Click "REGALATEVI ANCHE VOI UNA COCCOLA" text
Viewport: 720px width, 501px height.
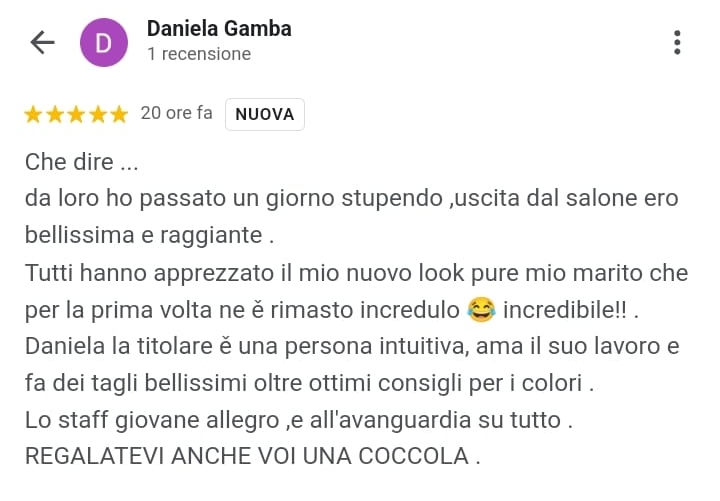(x=253, y=456)
